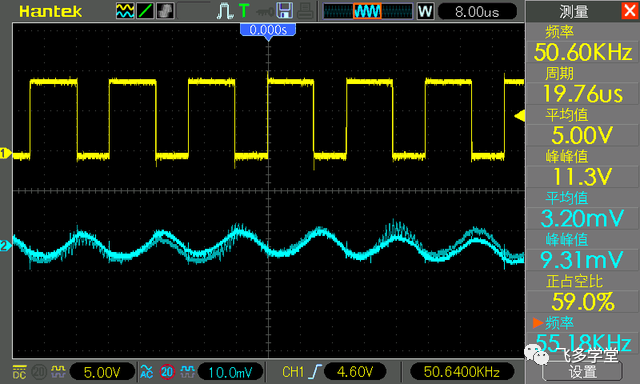
Task: Click the red CH2 20MHz bandwidth-limit icon
Action: [x=167, y=372]
